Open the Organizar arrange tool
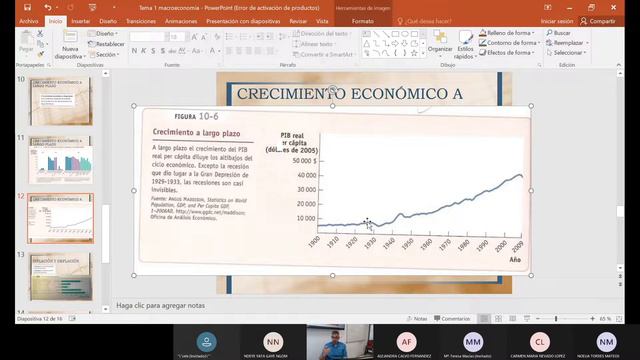 pos(440,42)
